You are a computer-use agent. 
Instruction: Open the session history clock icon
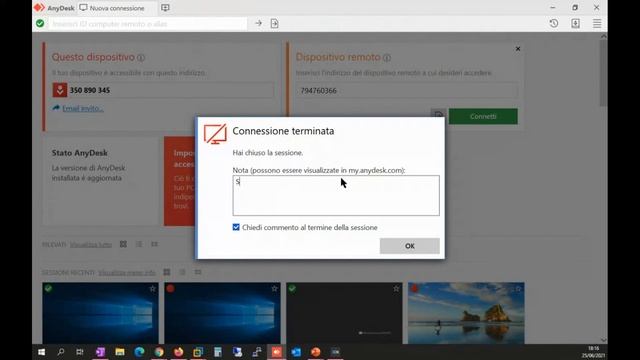click(553, 23)
